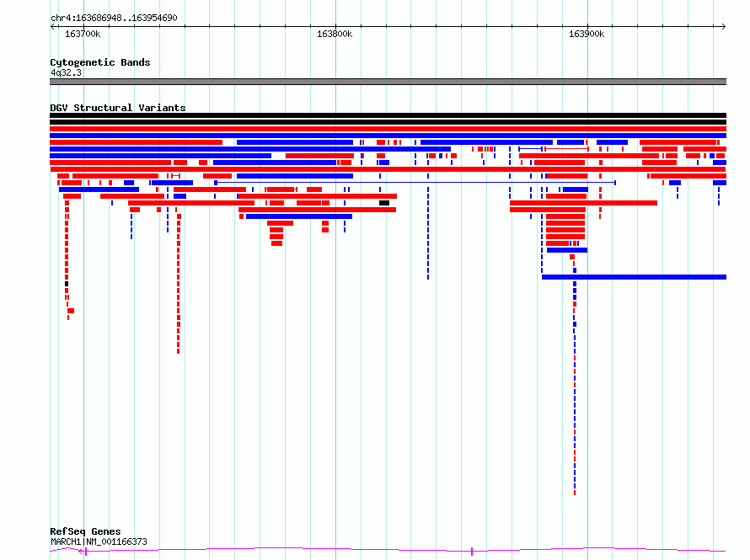The width and height of the screenshot is (750, 560).
Task: Open the MARCH1|NM_001166373 gene label
Action: point(99,541)
